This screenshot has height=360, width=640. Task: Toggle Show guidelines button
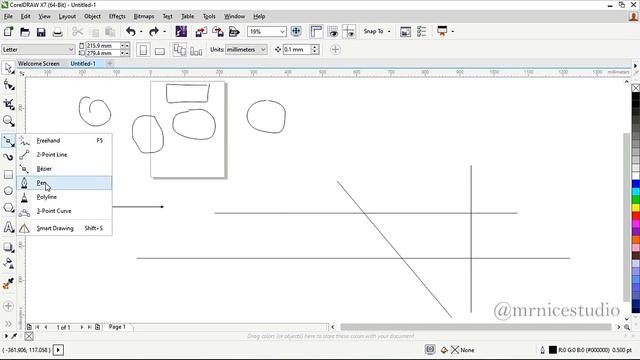[x=349, y=31]
